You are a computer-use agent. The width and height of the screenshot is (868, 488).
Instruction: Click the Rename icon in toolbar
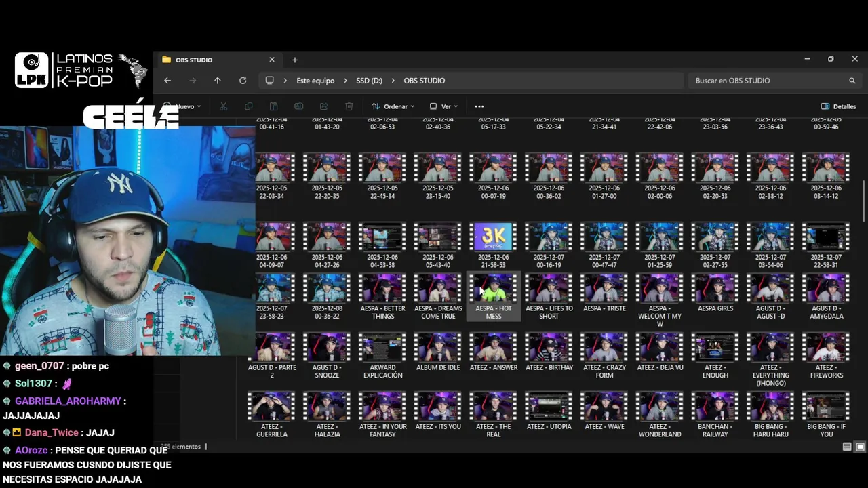tap(298, 106)
